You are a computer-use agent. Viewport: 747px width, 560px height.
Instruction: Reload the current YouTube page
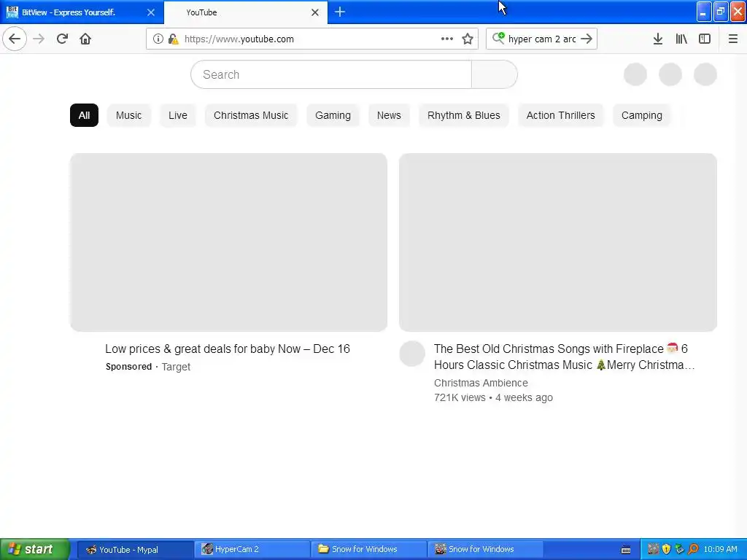pyautogui.click(x=62, y=39)
